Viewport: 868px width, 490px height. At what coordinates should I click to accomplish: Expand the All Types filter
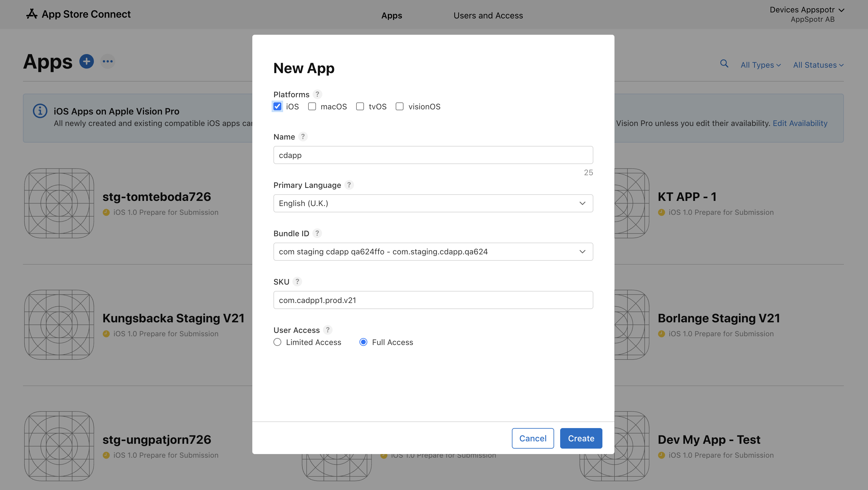(x=761, y=65)
